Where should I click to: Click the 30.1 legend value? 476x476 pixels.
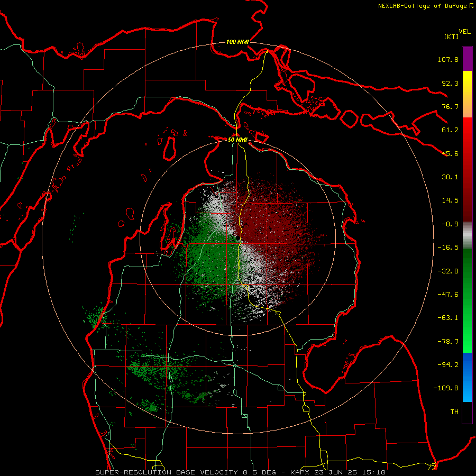pos(450,177)
